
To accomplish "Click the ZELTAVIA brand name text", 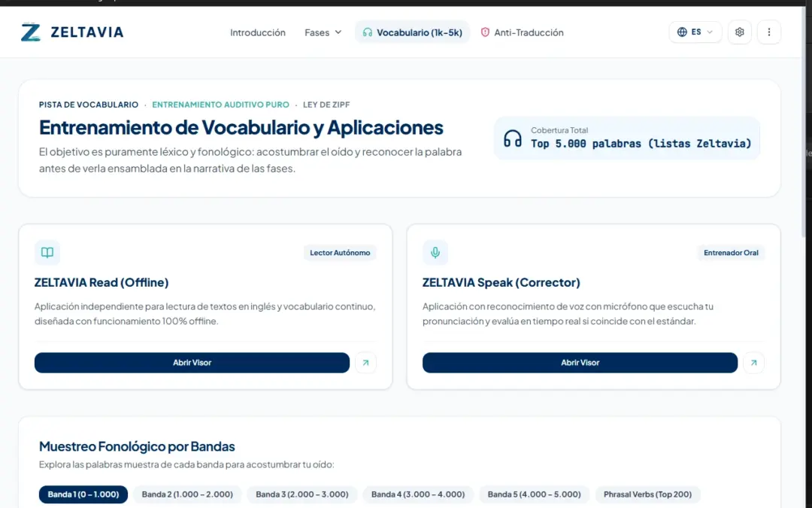I will [87, 32].
